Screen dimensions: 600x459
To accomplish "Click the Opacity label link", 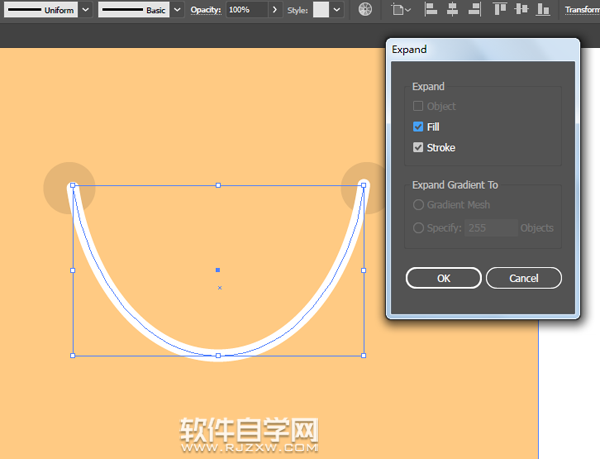I will tap(206, 9).
